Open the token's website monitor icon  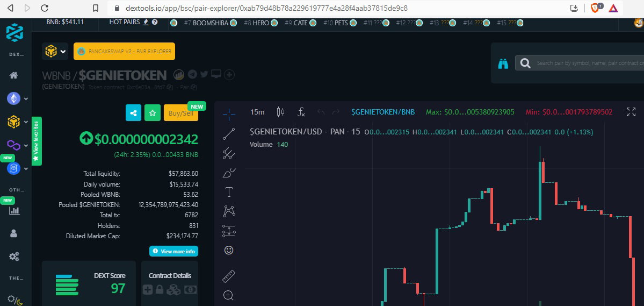click(x=216, y=74)
